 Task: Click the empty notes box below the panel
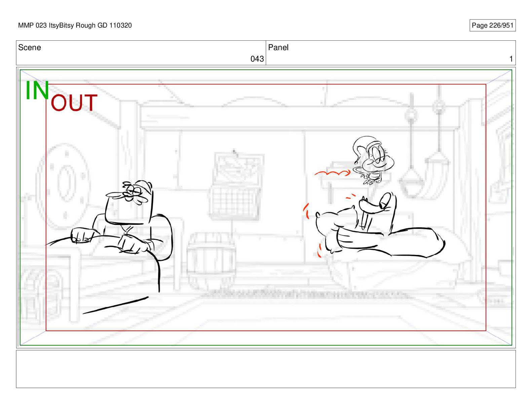click(x=266, y=369)
